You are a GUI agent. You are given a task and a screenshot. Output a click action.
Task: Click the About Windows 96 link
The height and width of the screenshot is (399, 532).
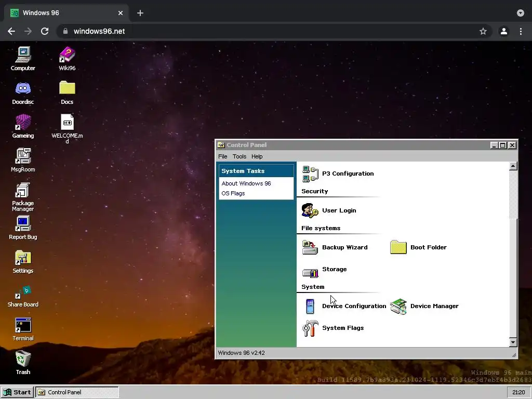click(246, 183)
